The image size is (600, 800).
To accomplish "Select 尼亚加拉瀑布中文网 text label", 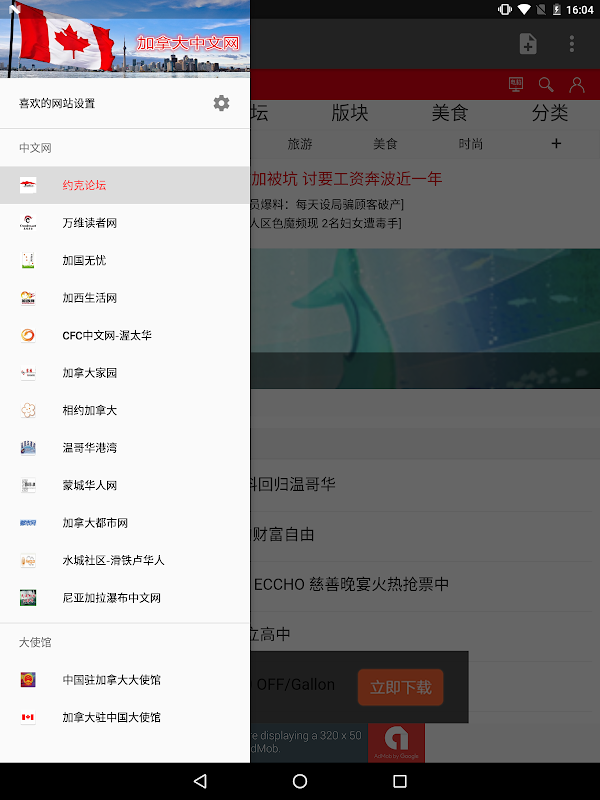I will 112,597.
